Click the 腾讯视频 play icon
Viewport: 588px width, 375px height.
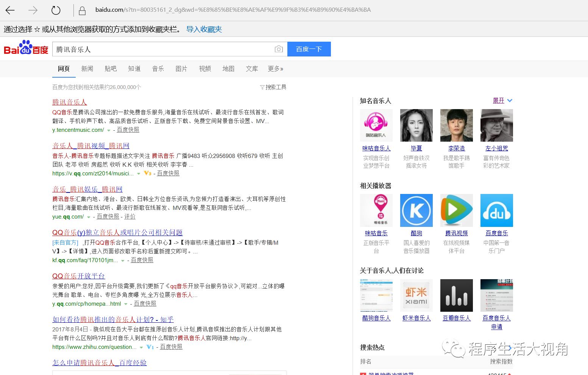pos(456,210)
